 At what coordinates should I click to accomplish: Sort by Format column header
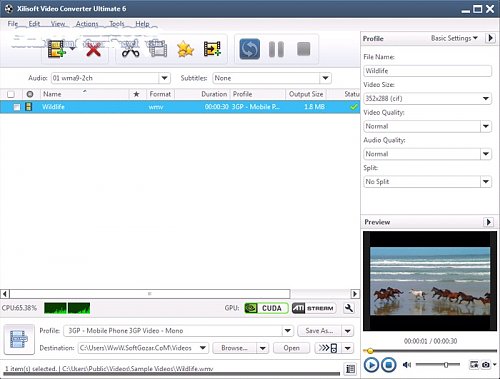pos(160,94)
